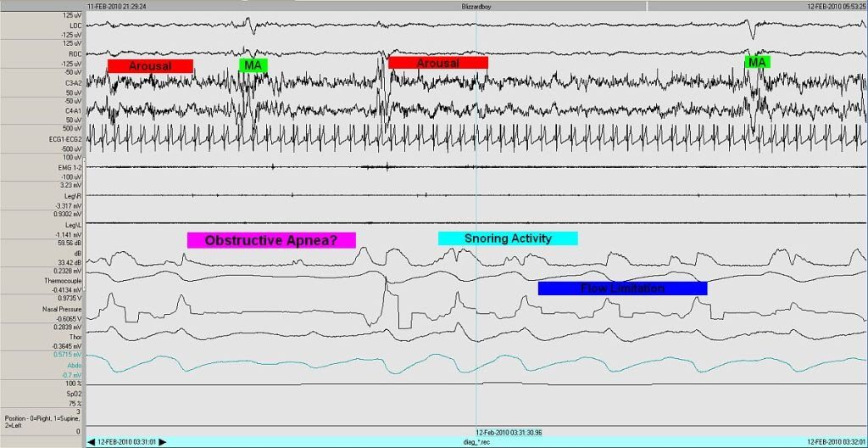
Task: Select the ROC channel label
Action: coord(75,53)
